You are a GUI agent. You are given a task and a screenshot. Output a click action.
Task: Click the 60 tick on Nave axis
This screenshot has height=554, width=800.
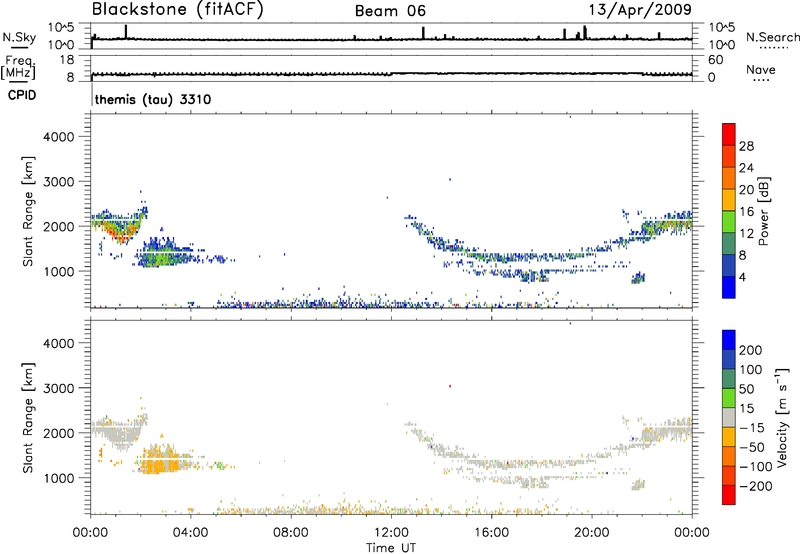coord(716,60)
